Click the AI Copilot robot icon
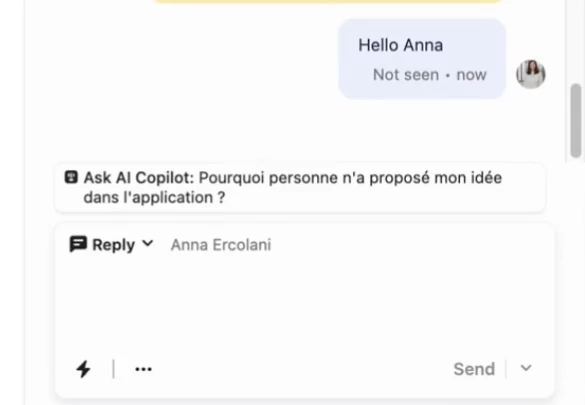The image size is (585, 405). (71, 177)
